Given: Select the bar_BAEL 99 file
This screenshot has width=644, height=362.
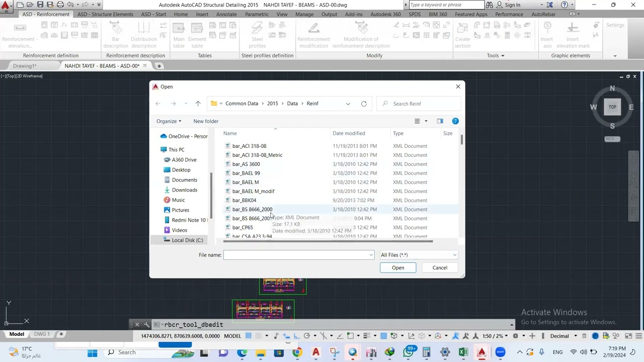Looking at the screenshot, I should pos(246,173).
